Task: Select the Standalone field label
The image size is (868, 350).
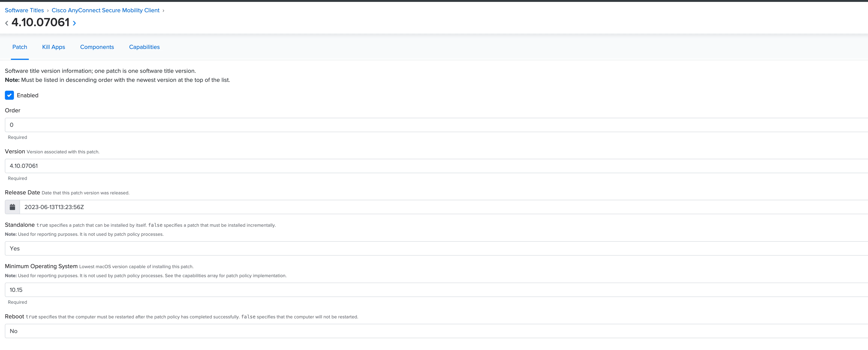Action: coord(20,225)
